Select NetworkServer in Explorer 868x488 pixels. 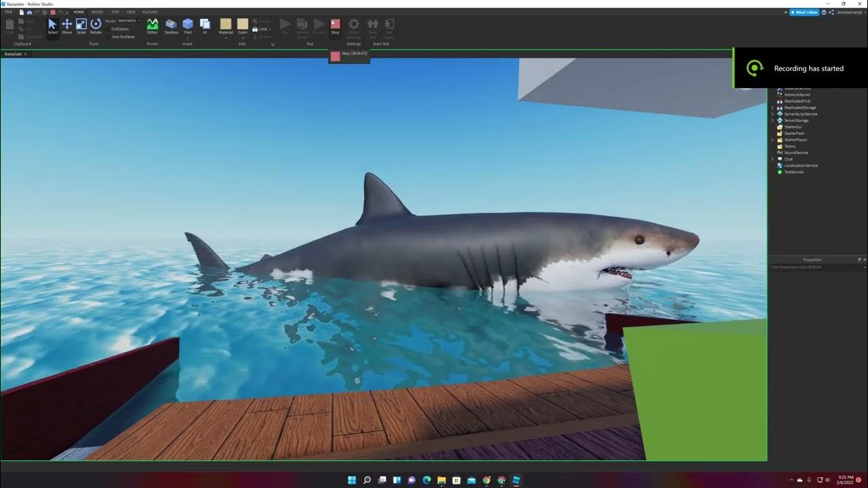[x=797, y=95]
